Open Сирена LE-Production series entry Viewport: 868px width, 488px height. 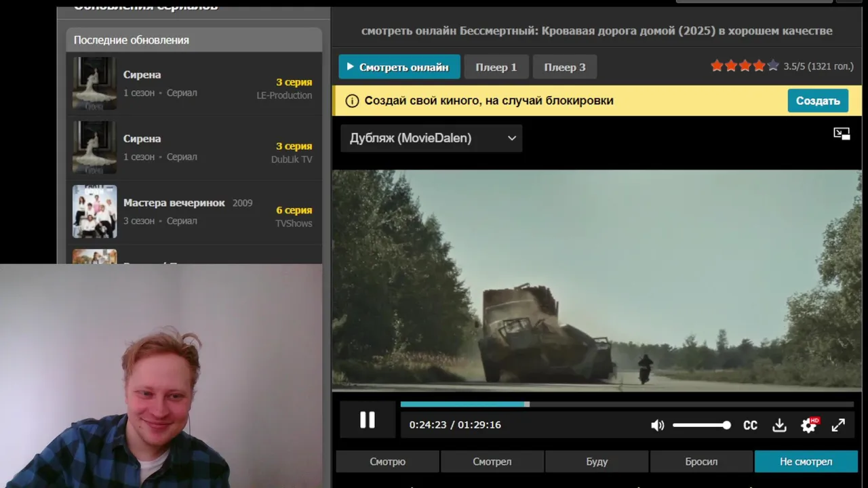[x=194, y=84]
